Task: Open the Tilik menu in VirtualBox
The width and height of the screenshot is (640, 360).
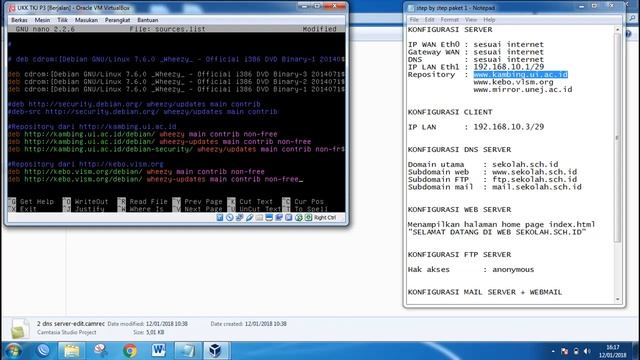Action: [62, 20]
